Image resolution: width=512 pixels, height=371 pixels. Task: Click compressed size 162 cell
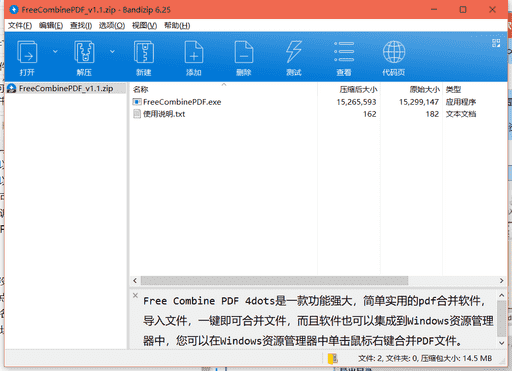pos(370,114)
